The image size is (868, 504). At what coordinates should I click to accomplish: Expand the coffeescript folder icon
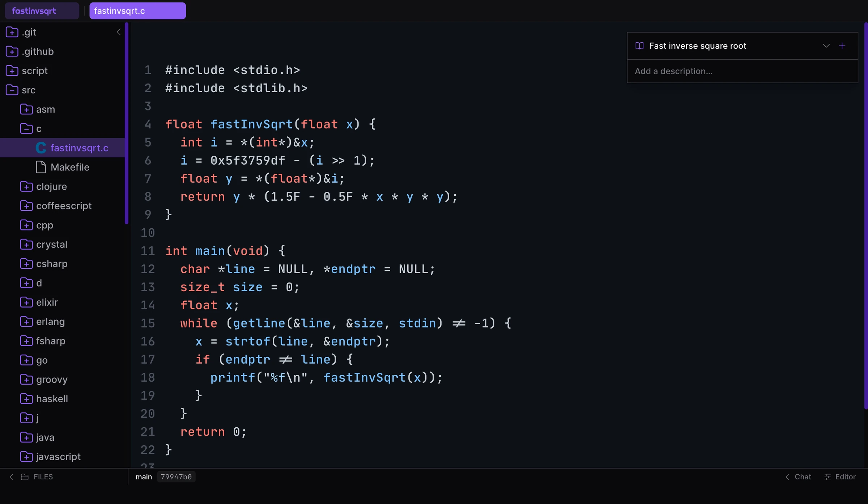[26, 206]
